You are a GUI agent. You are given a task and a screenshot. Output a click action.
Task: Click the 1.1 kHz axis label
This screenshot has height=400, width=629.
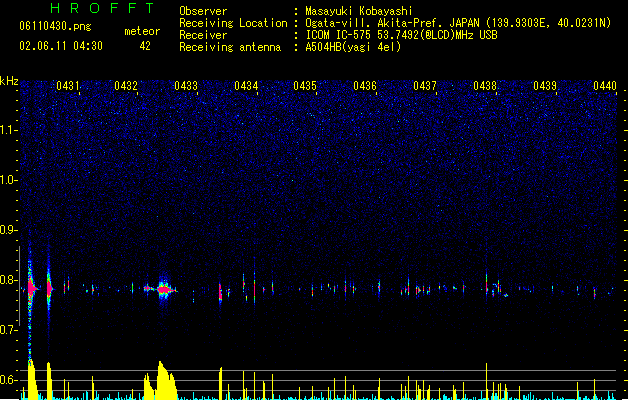click(x=9, y=130)
